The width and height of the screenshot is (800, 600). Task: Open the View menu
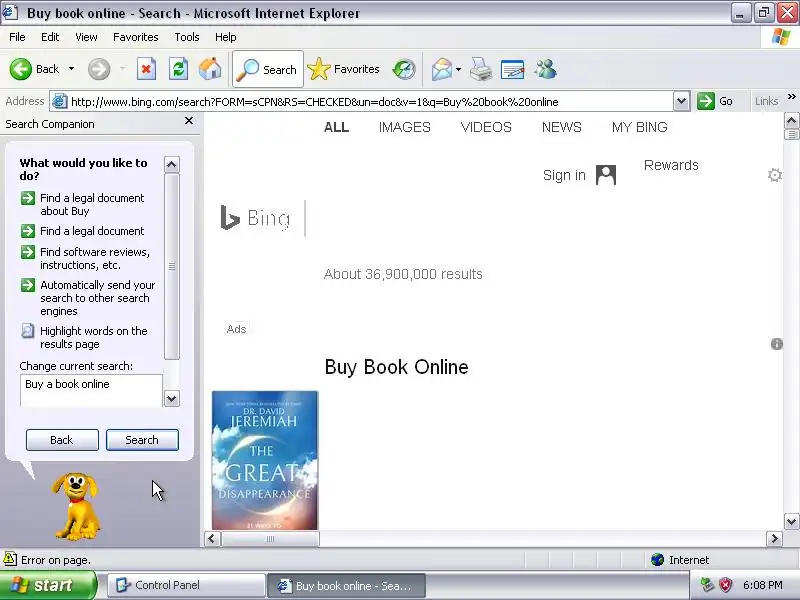pyautogui.click(x=86, y=37)
